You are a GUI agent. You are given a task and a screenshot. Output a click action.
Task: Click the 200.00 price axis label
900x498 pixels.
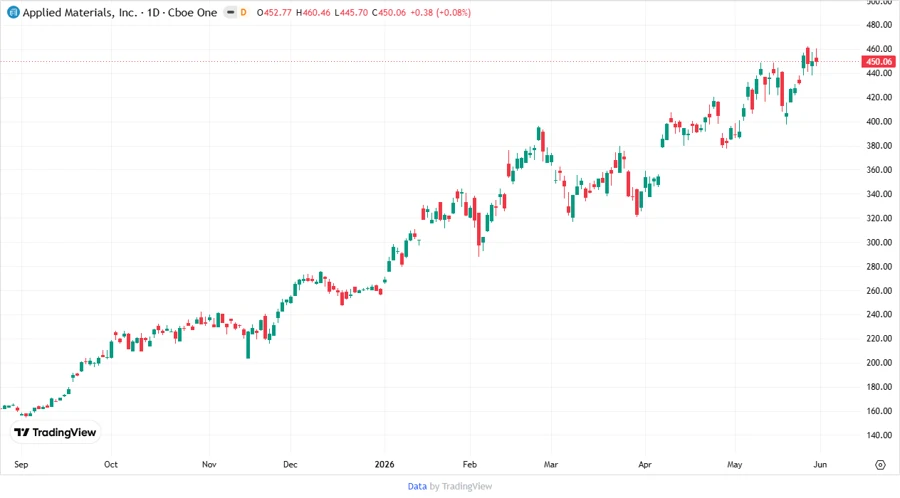point(879,363)
